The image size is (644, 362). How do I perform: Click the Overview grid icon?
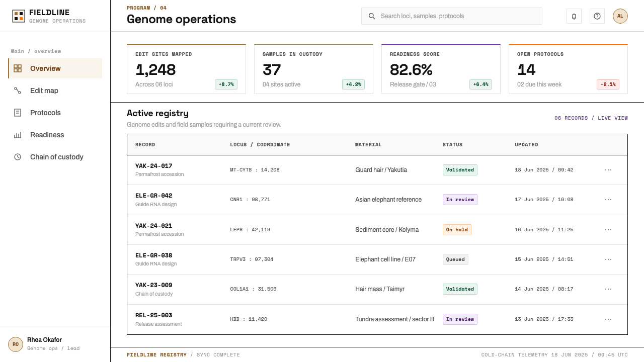tap(18, 68)
